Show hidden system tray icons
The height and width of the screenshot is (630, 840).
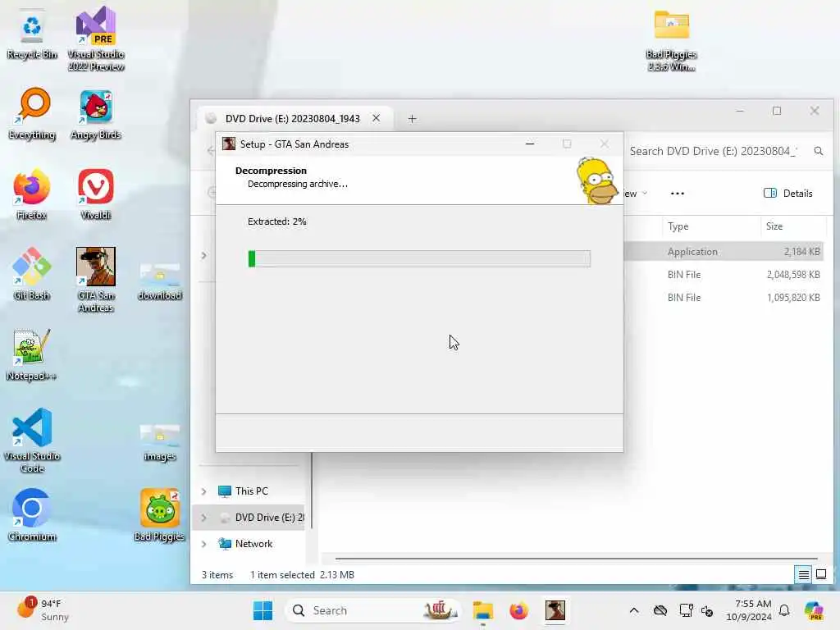(x=634, y=610)
